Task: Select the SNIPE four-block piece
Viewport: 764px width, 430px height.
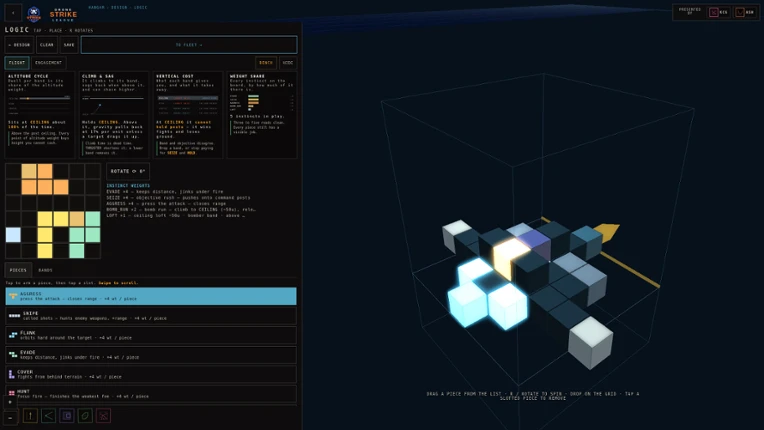Action: coord(151,316)
